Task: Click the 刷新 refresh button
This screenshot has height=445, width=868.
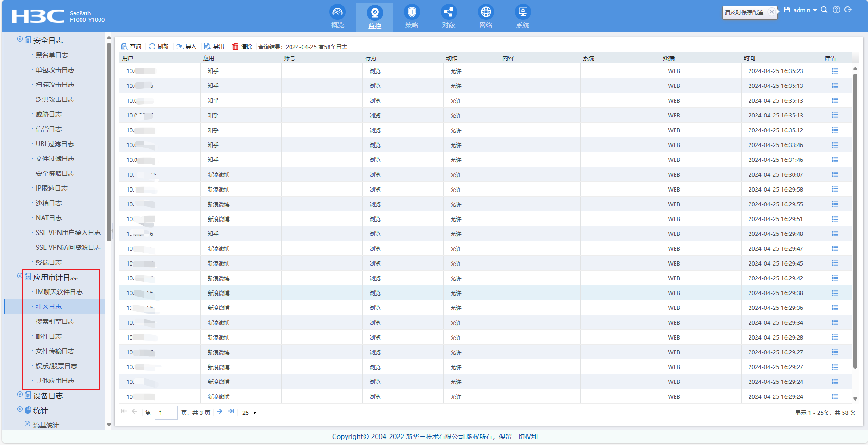Action: (159, 47)
